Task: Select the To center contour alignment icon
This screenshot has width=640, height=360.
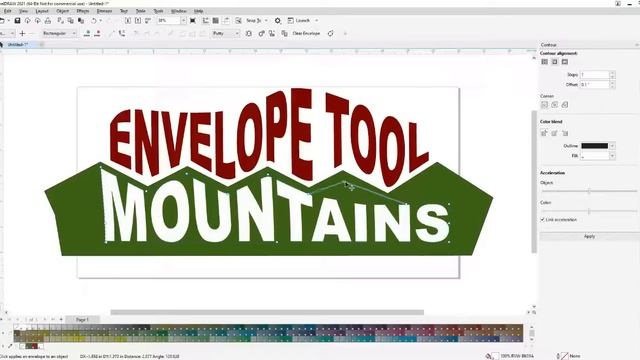Action: click(x=544, y=62)
